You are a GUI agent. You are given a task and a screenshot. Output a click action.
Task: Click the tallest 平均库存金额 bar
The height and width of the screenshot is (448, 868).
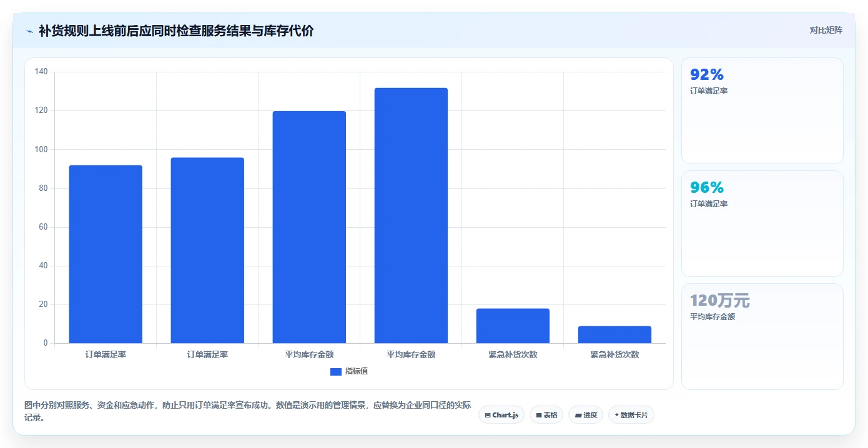(x=411, y=215)
